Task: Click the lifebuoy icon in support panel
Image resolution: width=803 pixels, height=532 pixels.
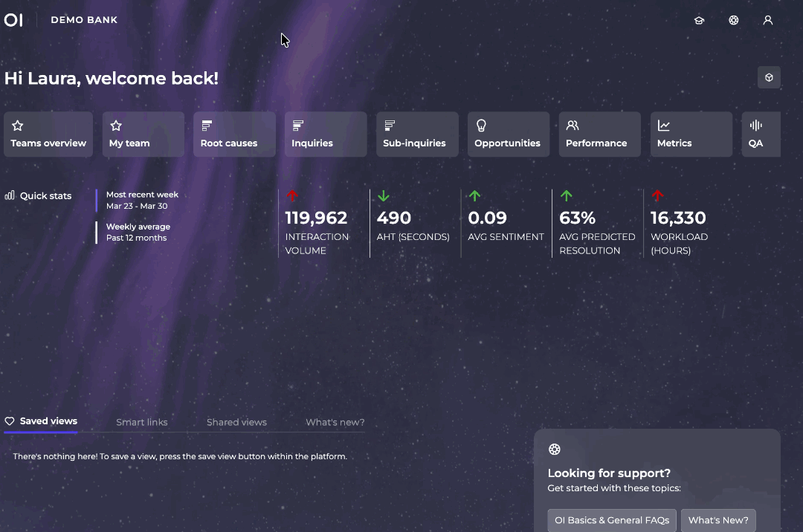Action: click(555, 449)
